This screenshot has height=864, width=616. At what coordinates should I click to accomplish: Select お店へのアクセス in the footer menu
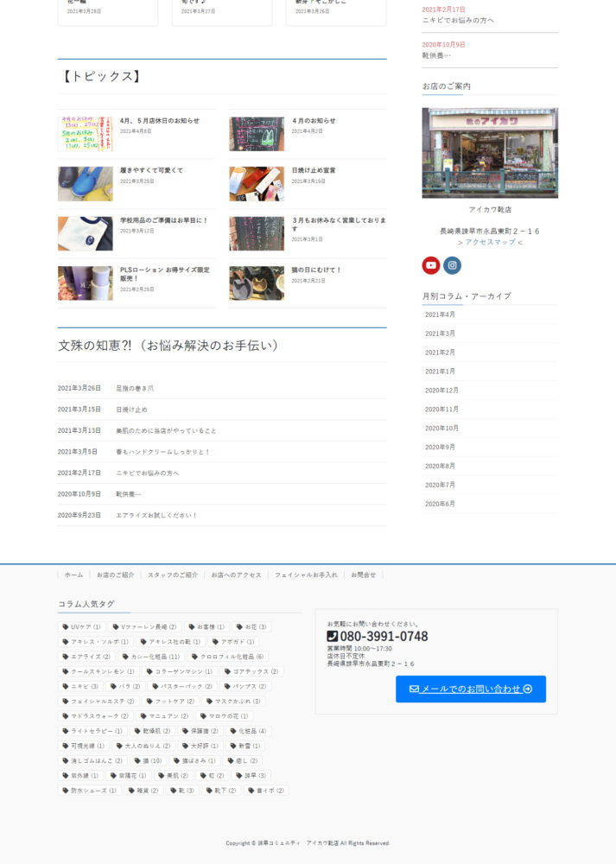point(237,575)
